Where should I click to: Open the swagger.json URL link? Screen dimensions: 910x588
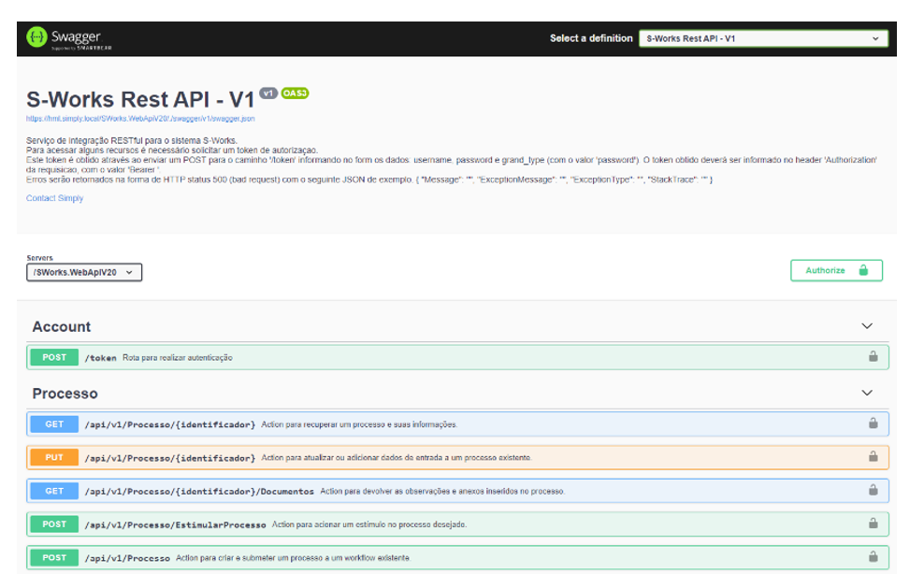[x=140, y=119]
